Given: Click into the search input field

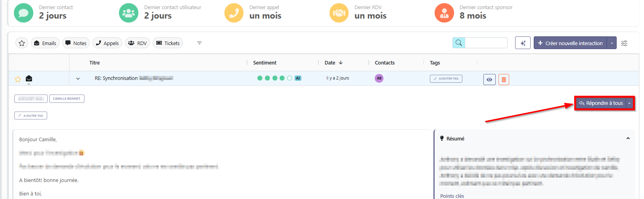Looking at the screenshot, I should [x=486, y=43].
